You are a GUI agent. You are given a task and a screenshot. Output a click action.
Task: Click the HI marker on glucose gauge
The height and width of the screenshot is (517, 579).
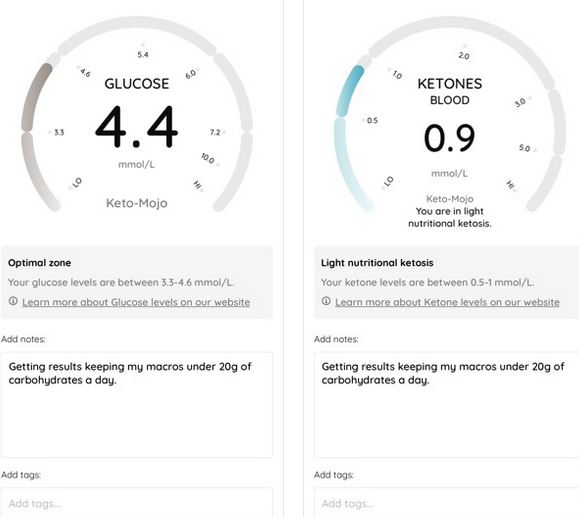click(198, 185)
